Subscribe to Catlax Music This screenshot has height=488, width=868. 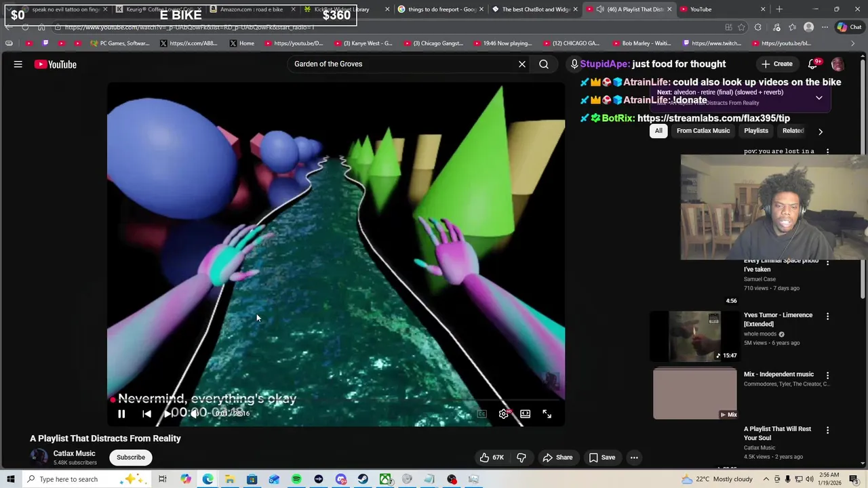131,457
